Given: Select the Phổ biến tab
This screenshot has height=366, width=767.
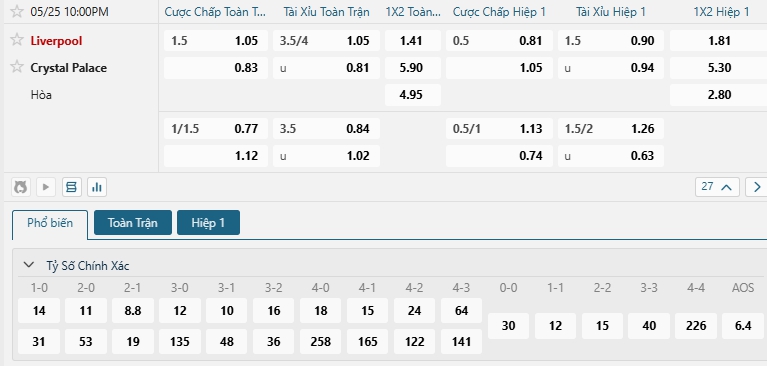Looking at the screenshot, I should click(50, 224).
